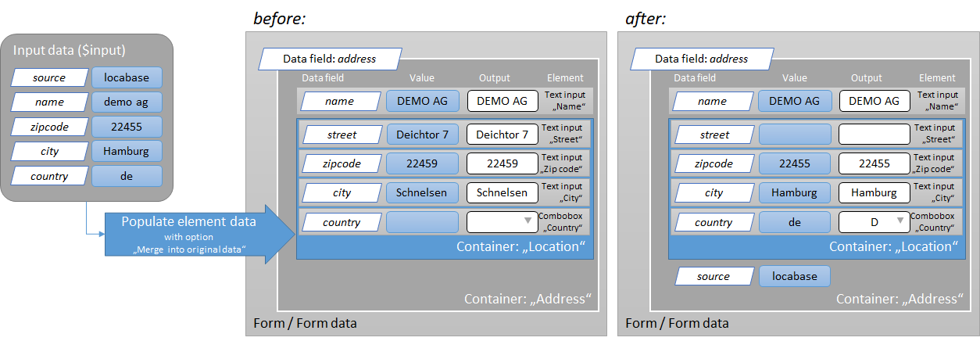Screen dimensions: 980x341
Task: Open the empty Country combobox in before panel
Action: pyautogui.click(x=503, y=222)
